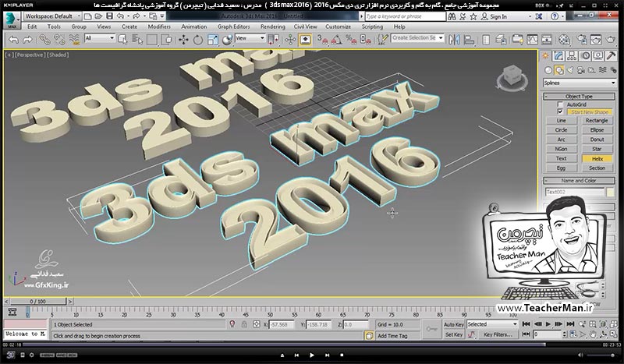Open the Modify panel tab icon
This screenshot has height=364, width=624.
click(x=558, y=56)
